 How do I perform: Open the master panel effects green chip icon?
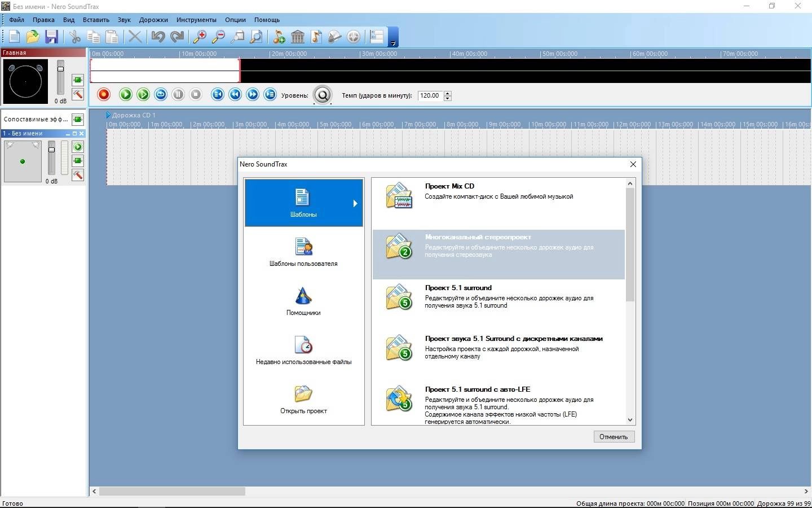coord(78,80)
